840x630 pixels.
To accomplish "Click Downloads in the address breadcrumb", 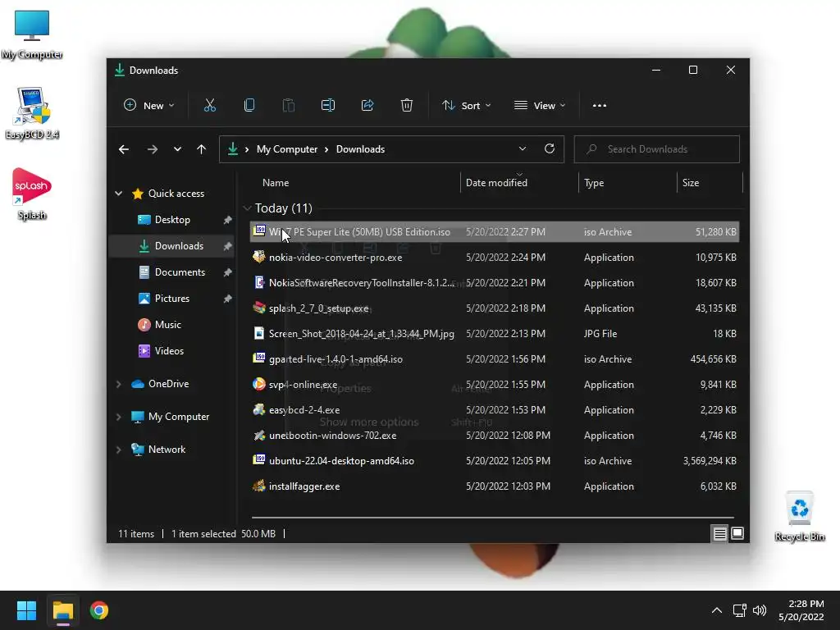I will click(x=360, y=149).
